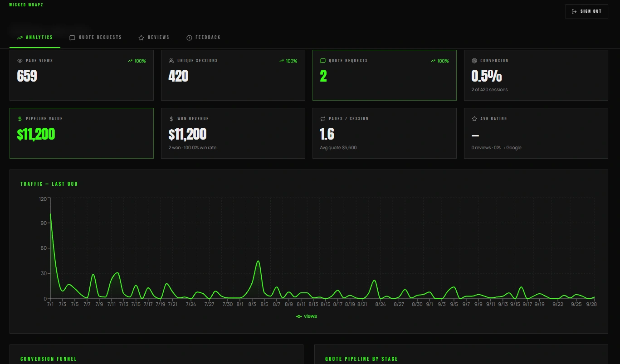
Task: Click the "0 reviews · 0% → Google" text
Action: [x=496, y=148]
